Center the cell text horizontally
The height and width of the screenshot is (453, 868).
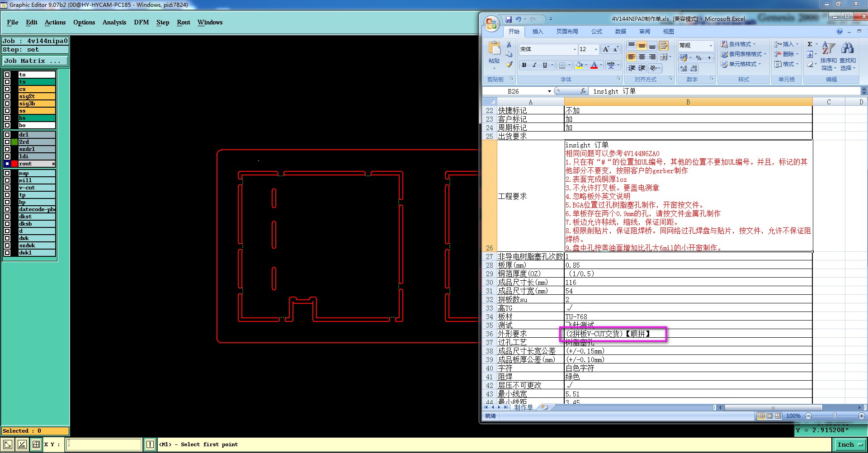pyautogui.click(x=642, y=57)
